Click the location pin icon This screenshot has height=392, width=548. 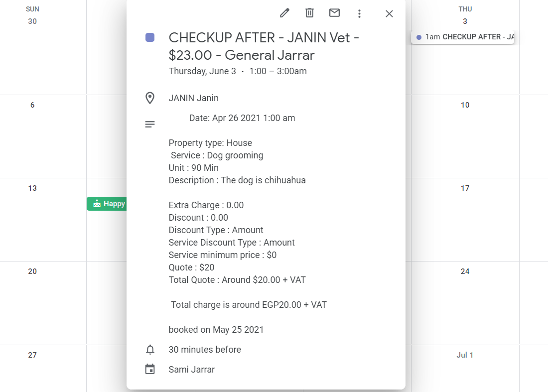click(x=150, y=98)
